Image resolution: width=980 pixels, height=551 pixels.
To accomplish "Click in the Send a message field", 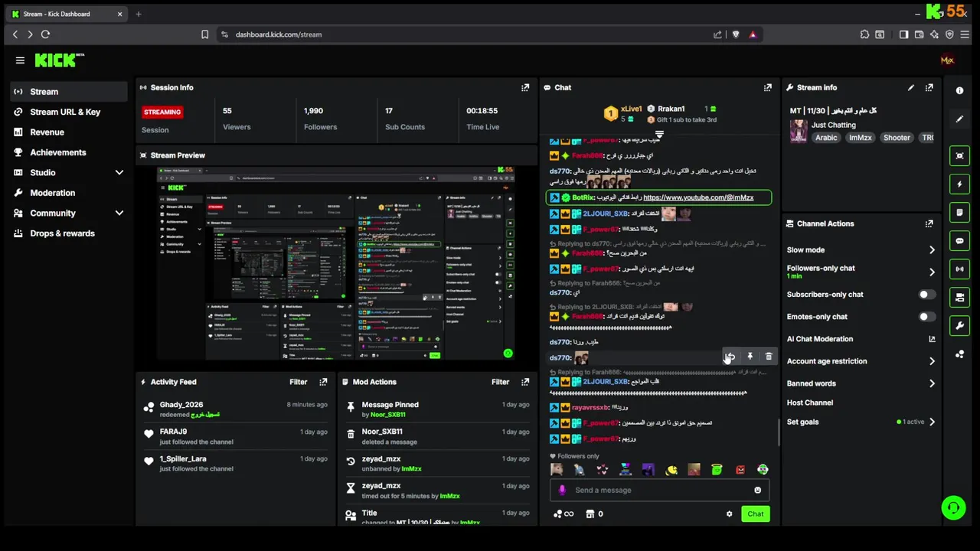I will pos(660,491).
